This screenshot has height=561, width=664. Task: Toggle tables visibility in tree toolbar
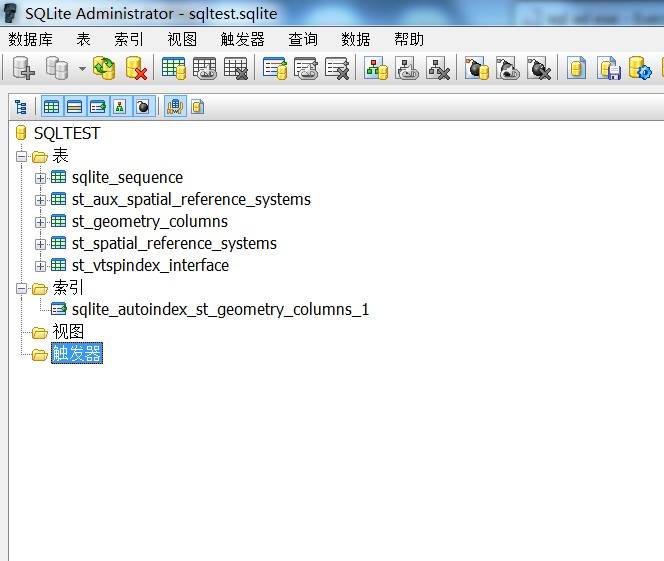click(x=52, y=107)
